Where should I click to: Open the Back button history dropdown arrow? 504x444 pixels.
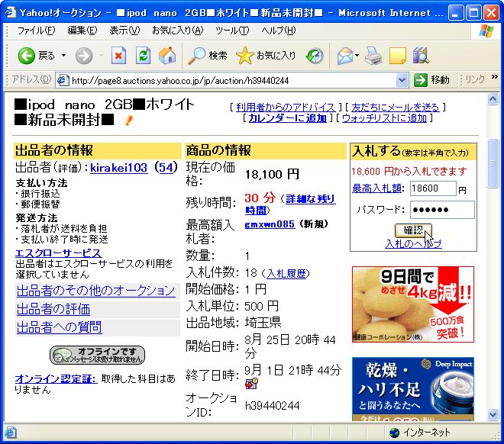(63, 56)
